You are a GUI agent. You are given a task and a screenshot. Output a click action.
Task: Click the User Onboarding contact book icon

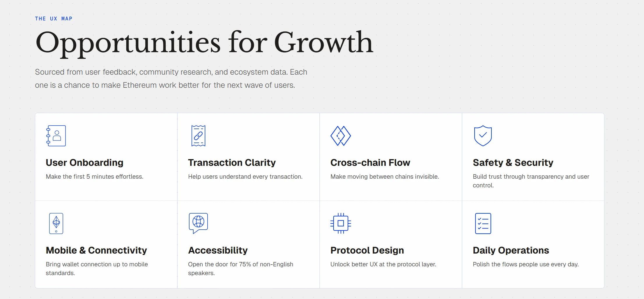pyautogui.click(x=56, y=136)
